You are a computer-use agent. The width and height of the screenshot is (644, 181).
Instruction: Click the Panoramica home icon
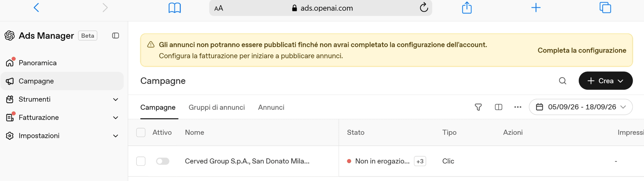click(10, 63)
